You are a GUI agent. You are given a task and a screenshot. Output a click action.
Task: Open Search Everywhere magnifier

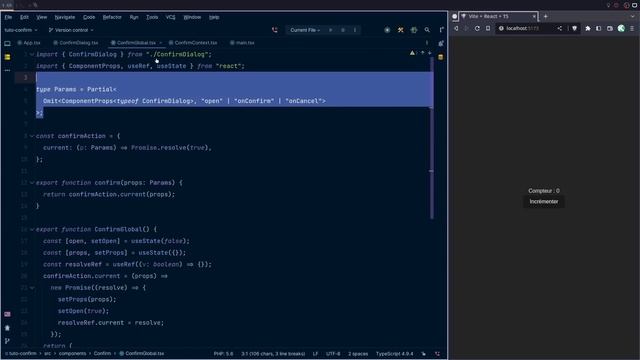427,30
